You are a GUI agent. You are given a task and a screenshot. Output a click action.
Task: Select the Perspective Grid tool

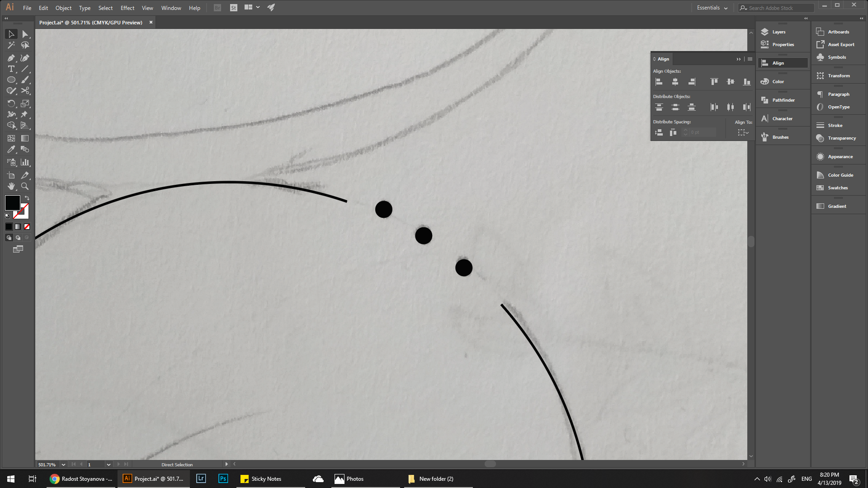25,125
